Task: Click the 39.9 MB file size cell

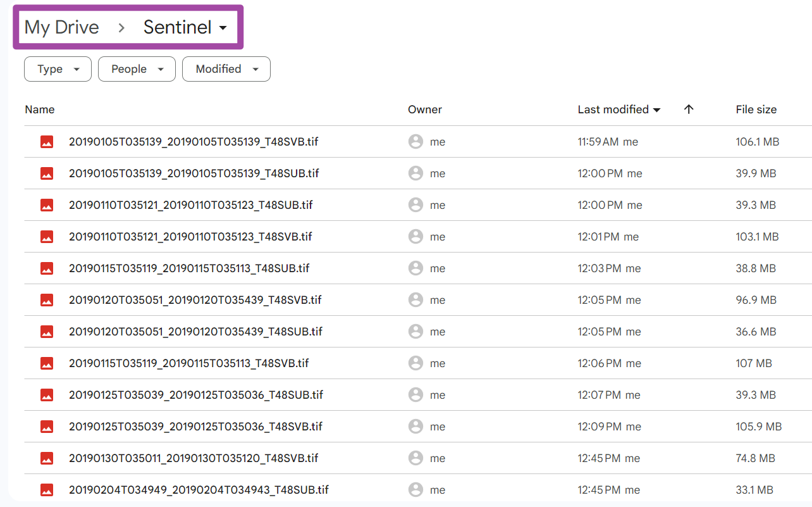Action: point(756,173)
